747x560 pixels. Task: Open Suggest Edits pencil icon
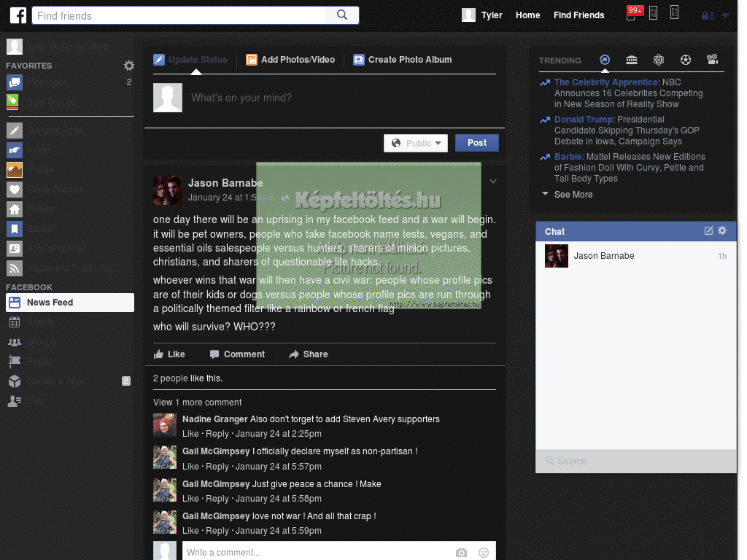pyautogui.click(x=15, y=131)
